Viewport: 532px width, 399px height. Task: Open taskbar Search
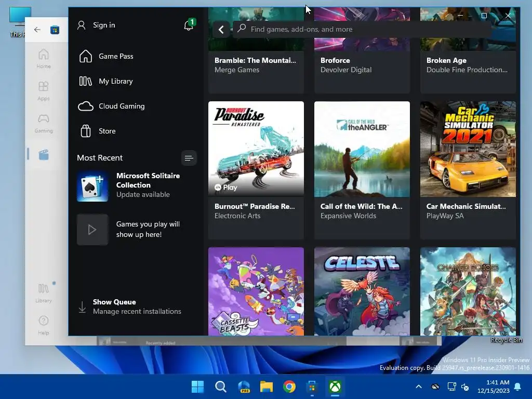(220, 387)
